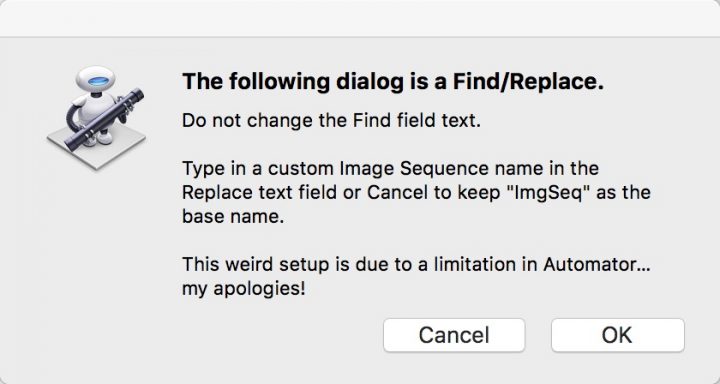
Task: Click the Automator robot icon
Action: click(96, 118)
